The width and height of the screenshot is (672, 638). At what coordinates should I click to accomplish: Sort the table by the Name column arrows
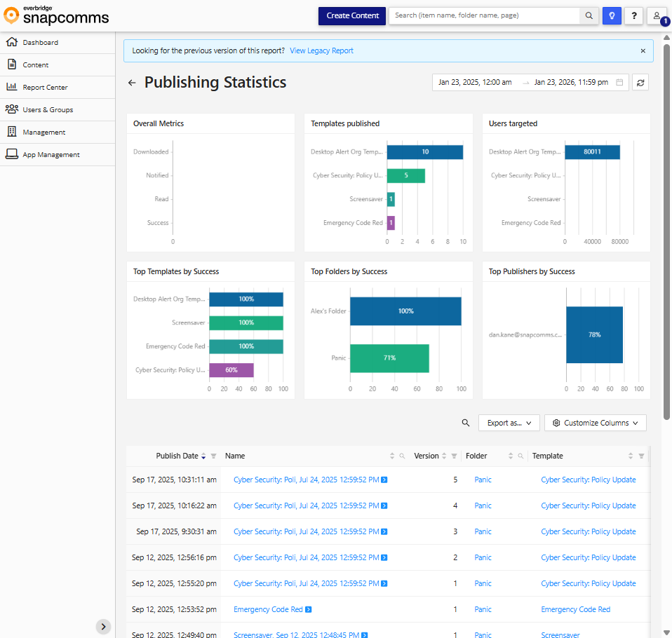[x=391, y=456]
